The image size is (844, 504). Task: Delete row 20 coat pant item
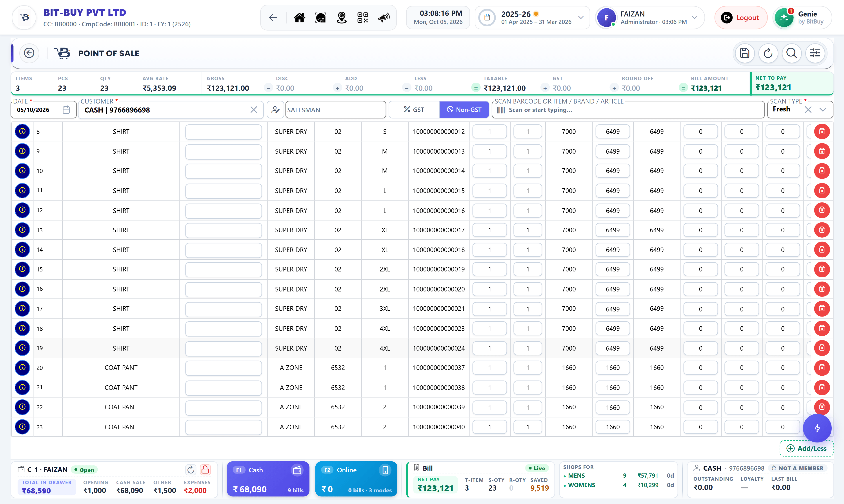click(822, 368)
